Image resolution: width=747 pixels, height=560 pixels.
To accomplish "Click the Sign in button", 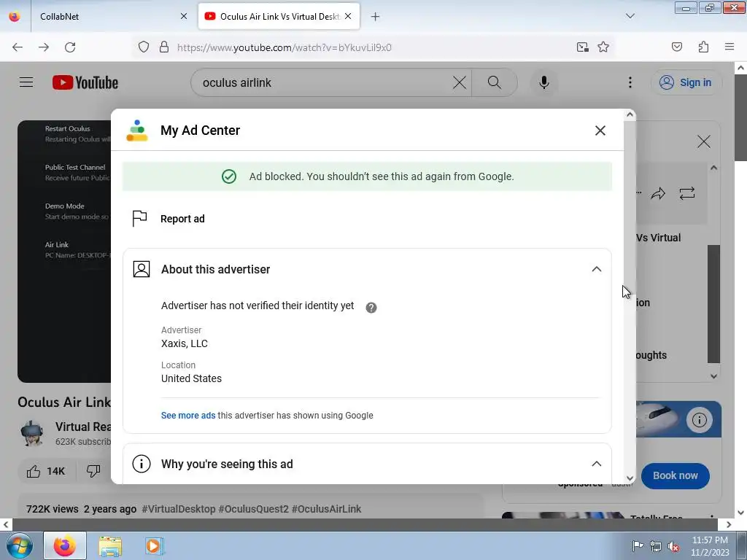I will [686, 82].
